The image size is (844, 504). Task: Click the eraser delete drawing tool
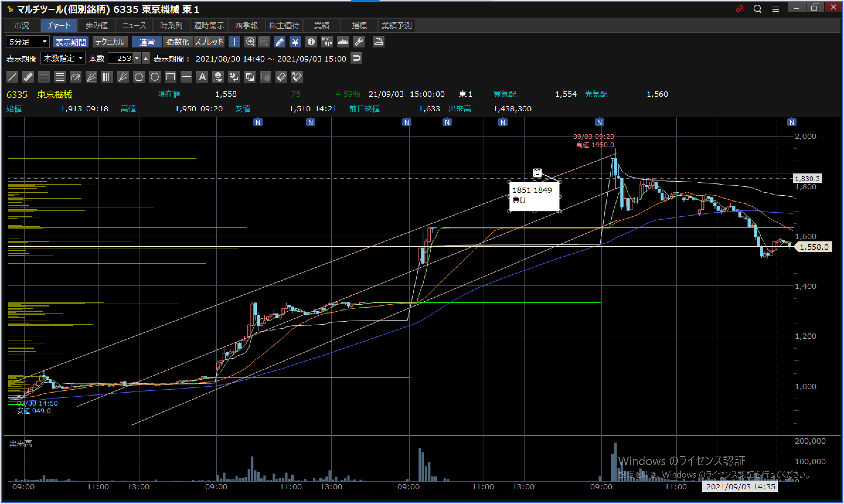(x=281, y=77)
